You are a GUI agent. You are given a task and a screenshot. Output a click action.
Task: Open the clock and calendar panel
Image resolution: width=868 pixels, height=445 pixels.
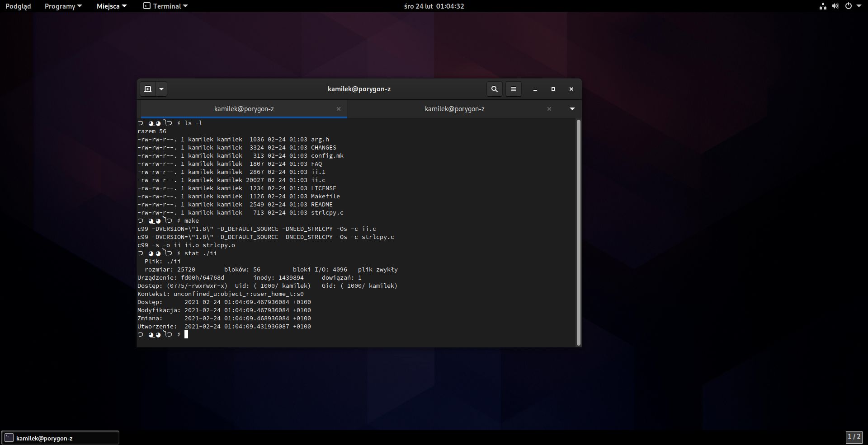tap(434, 6)
